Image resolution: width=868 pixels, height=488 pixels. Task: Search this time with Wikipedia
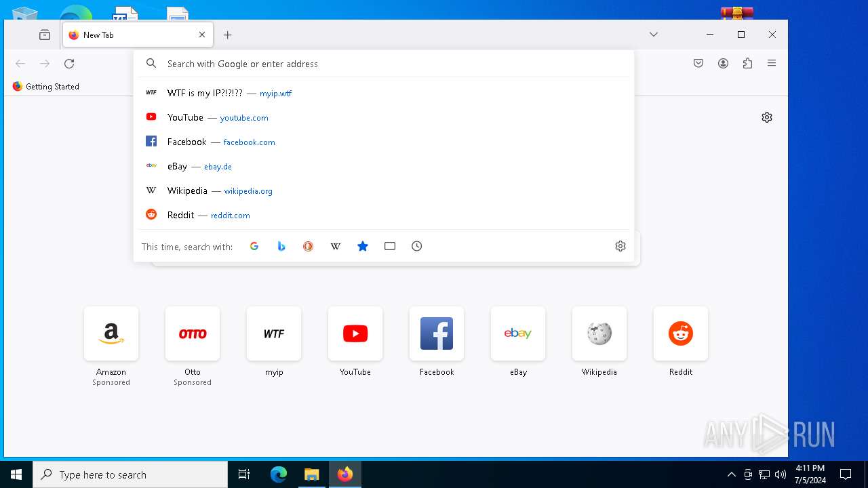[336, 246]
